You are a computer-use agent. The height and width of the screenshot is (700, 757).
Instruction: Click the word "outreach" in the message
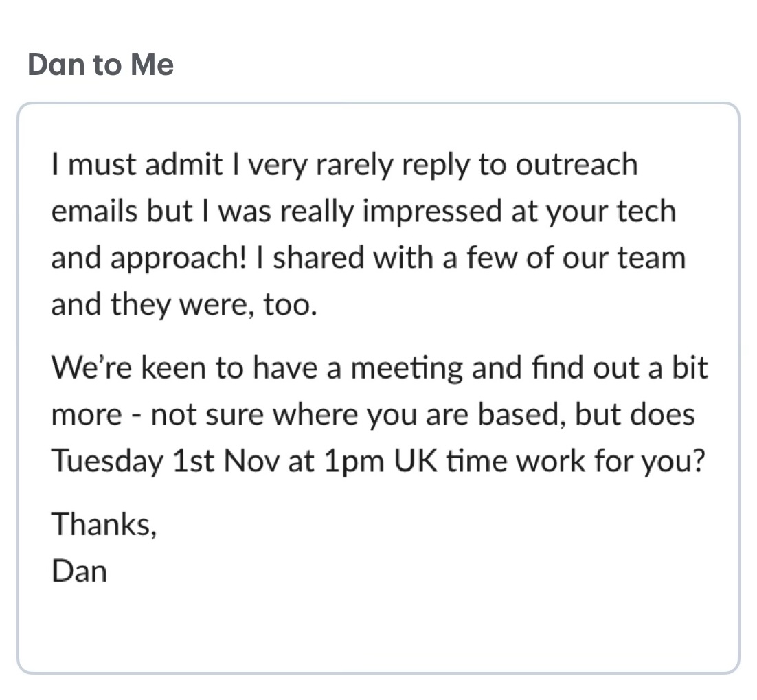click(577, 166)
